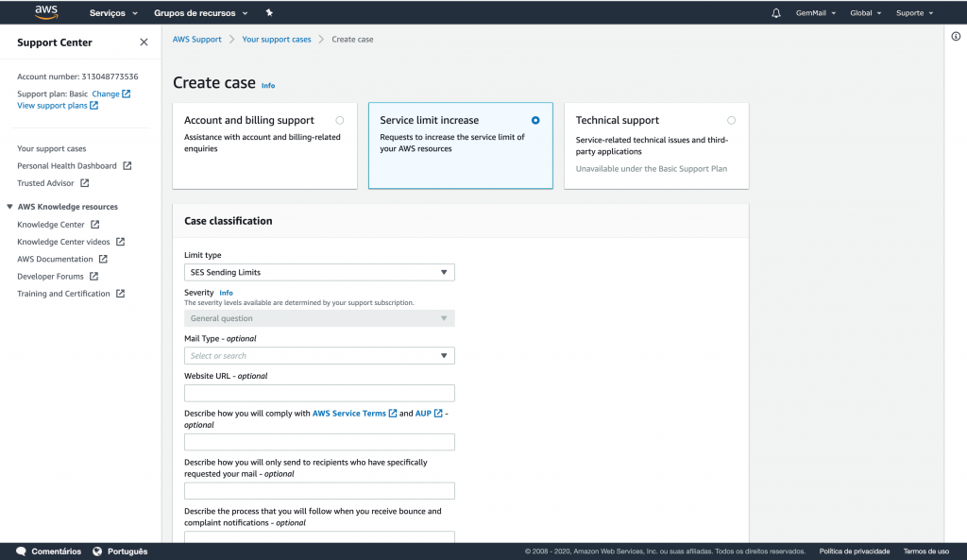
Task: Click external icon after AWS Service Terms
Action: point(393,414)
